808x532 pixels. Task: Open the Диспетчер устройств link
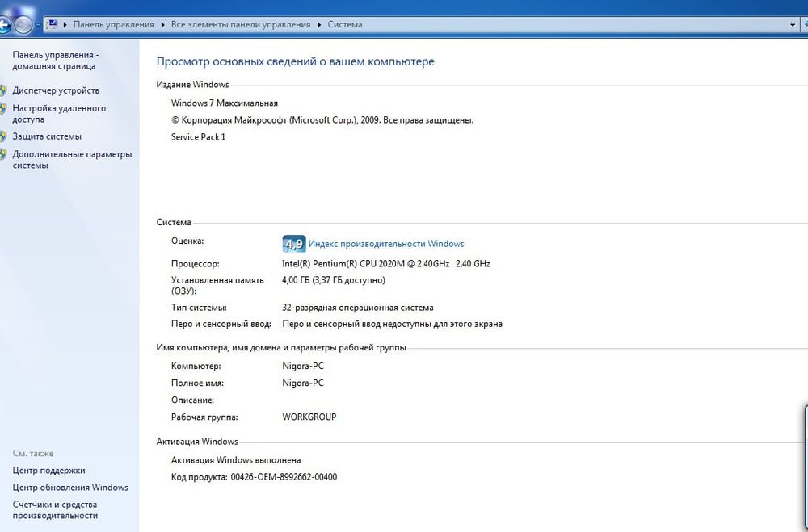click(56, 90)
